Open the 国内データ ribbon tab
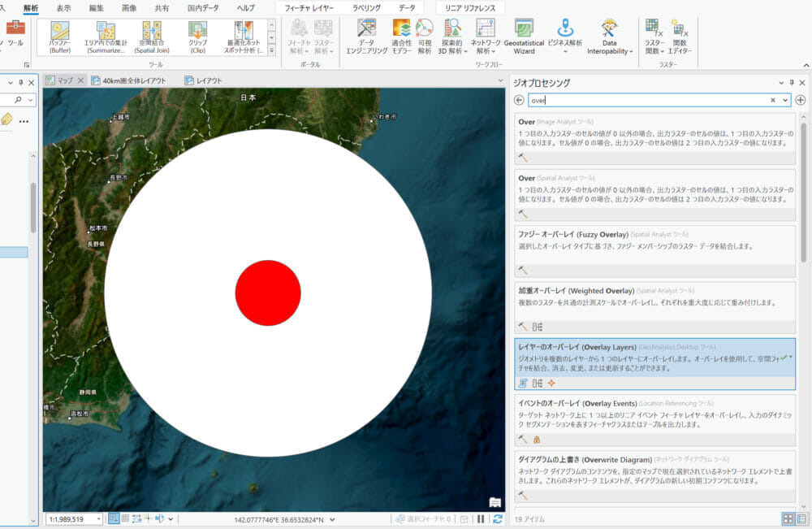The image size is (812, 529). pos(203,8)
